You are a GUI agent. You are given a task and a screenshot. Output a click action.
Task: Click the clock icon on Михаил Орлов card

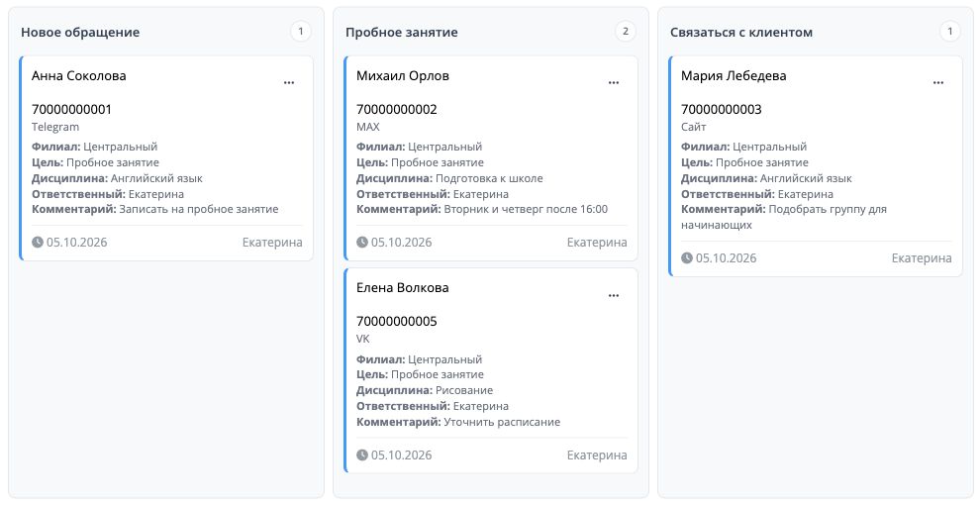click(x=362, y=242)
